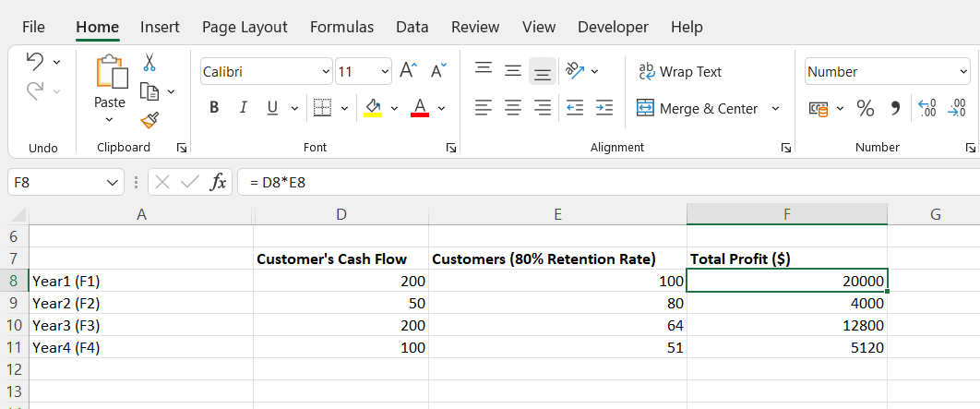Decrease indent
Image resolution: width=980 pixels, height=409 pixels.
574,108
